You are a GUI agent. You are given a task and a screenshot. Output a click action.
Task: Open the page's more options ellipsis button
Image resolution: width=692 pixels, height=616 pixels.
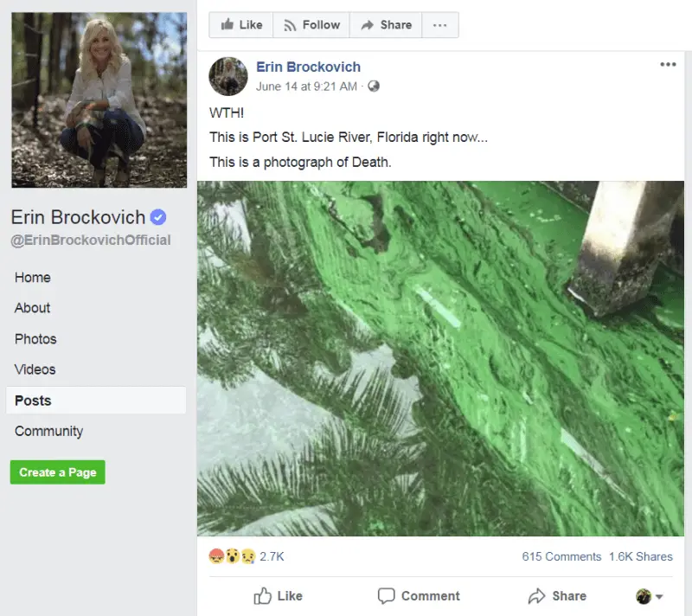(x=440, y=25)
